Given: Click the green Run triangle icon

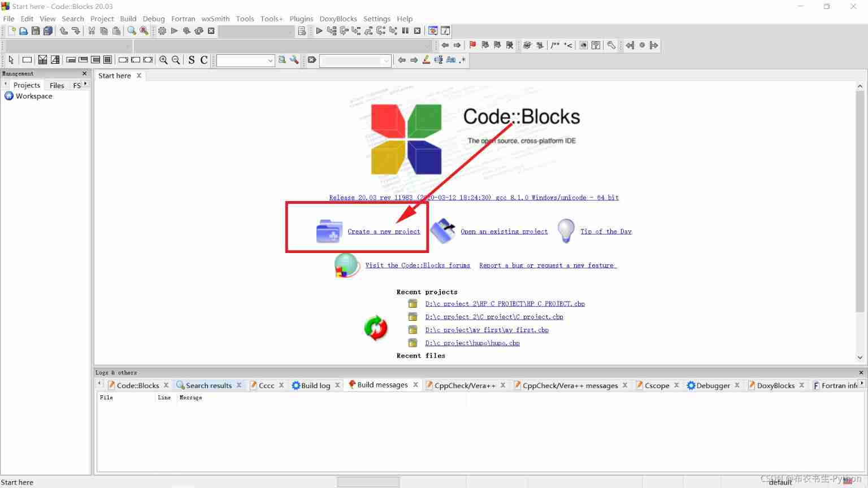Looking at the screenshot, I should pyautogui.click(x=175, y=31).
